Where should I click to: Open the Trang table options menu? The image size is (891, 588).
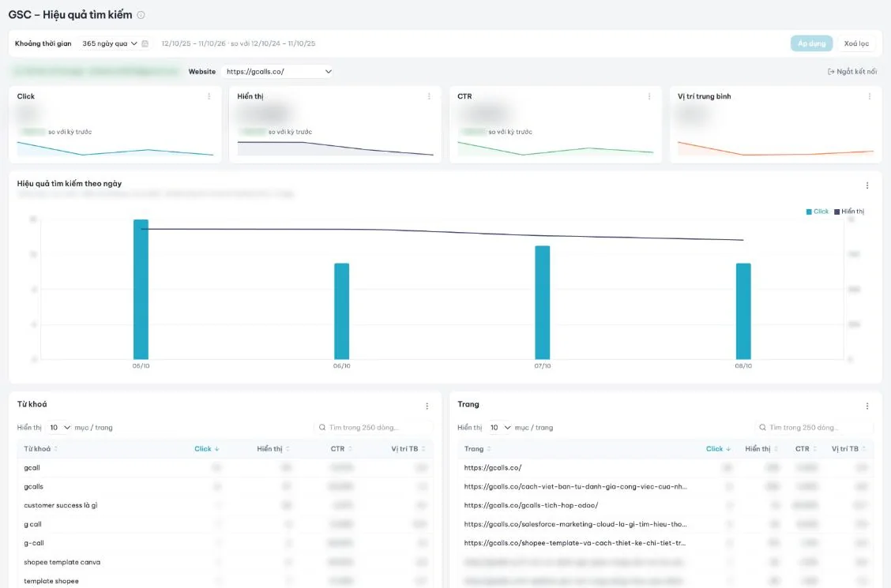click(867, 406)
